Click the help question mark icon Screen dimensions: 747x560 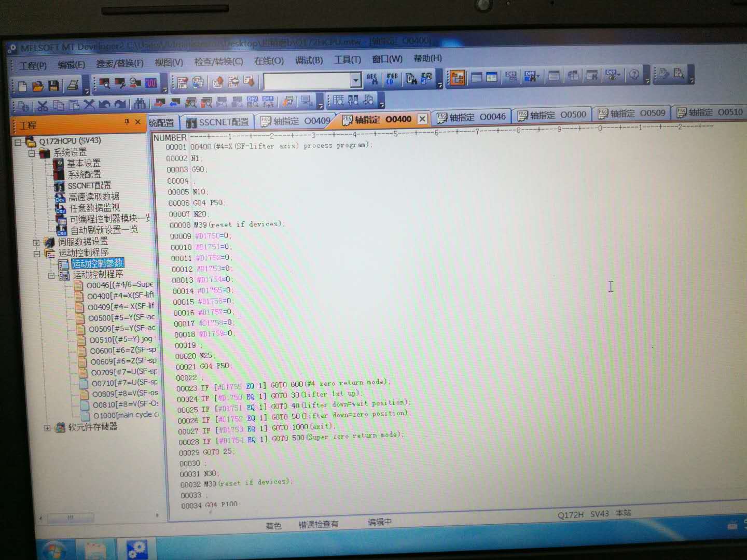click(x=634, y=75)
